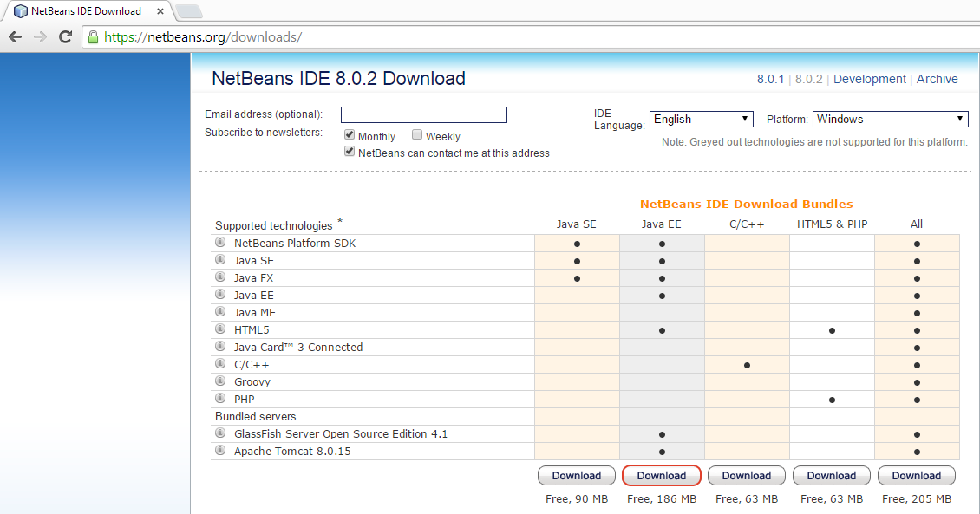Screen dimensions: 980x514
Task: Click browser back arrow
Action: tap(16, 37)
